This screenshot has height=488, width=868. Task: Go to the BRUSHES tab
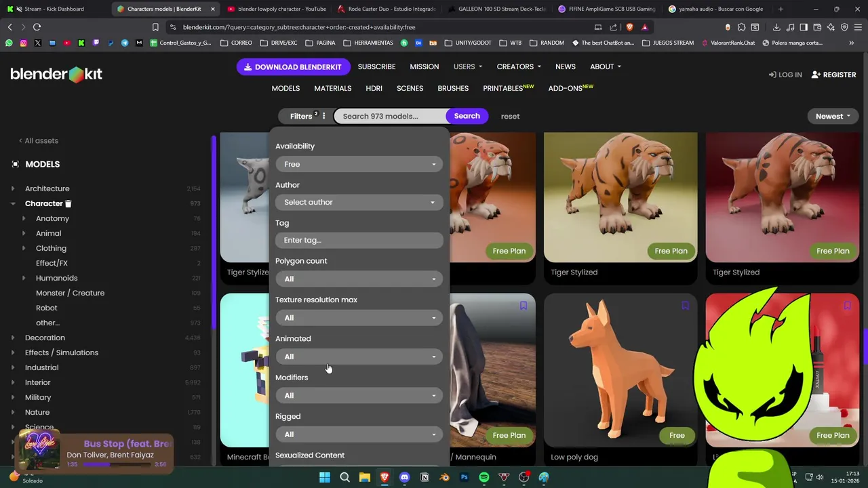tap(453, 88)
